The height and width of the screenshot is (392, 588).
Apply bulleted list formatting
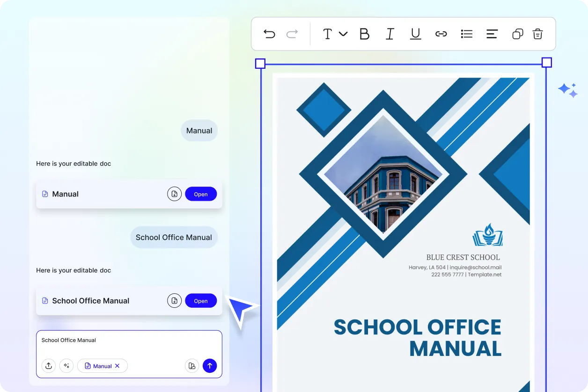467,34
